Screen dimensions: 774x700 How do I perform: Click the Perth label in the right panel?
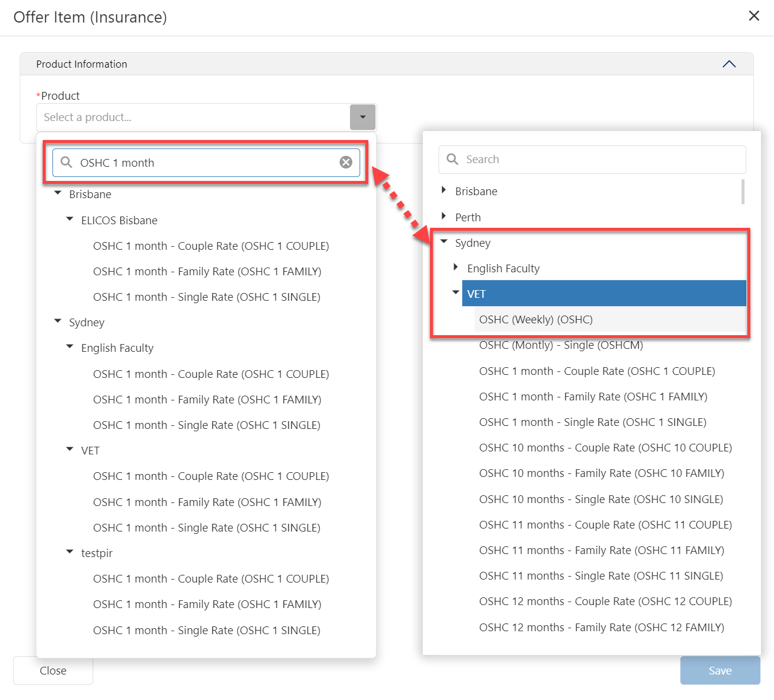click(x=468, y=217)
